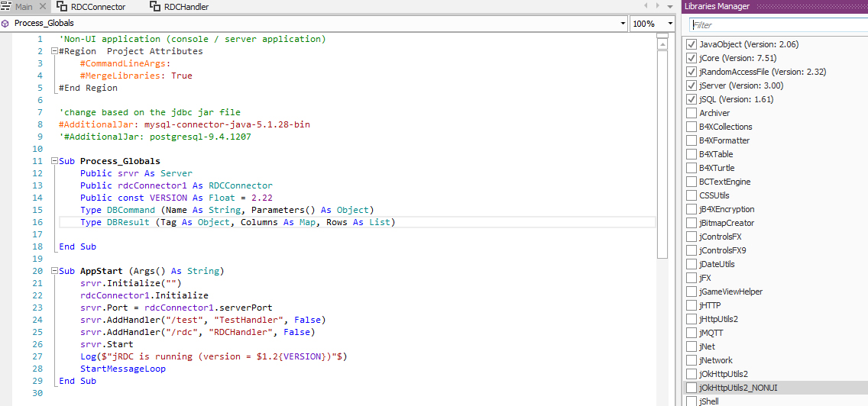
Task: Click the editor split handle above scrollbar
Action: pyautogui.click(x=662, y=35)
